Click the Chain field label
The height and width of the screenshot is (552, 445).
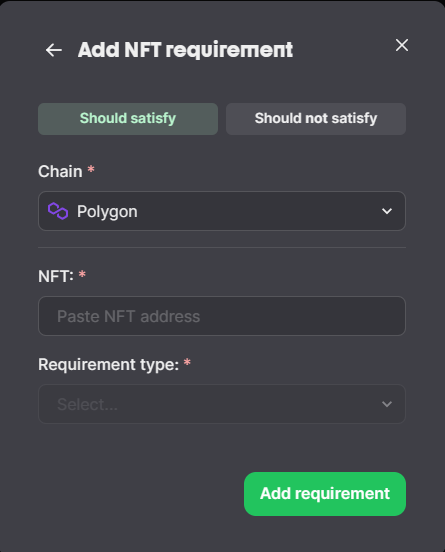tap(60, 171)
